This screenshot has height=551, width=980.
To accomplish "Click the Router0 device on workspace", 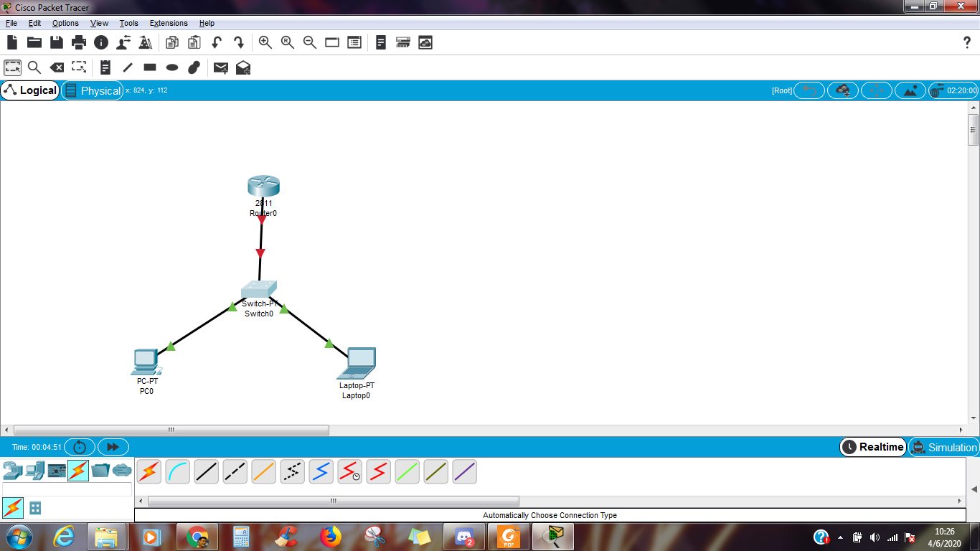I will pyautogui.click(x=263, y=187).
